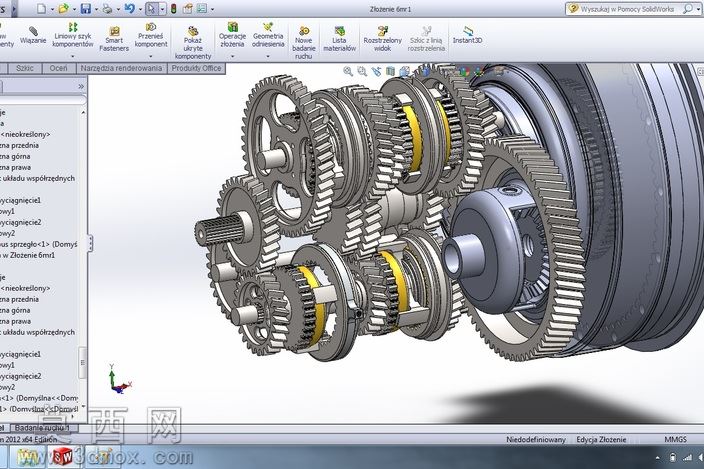Open the New document dropdown arrow
This screenshot has width=704, height=469.
coord(53,9)
